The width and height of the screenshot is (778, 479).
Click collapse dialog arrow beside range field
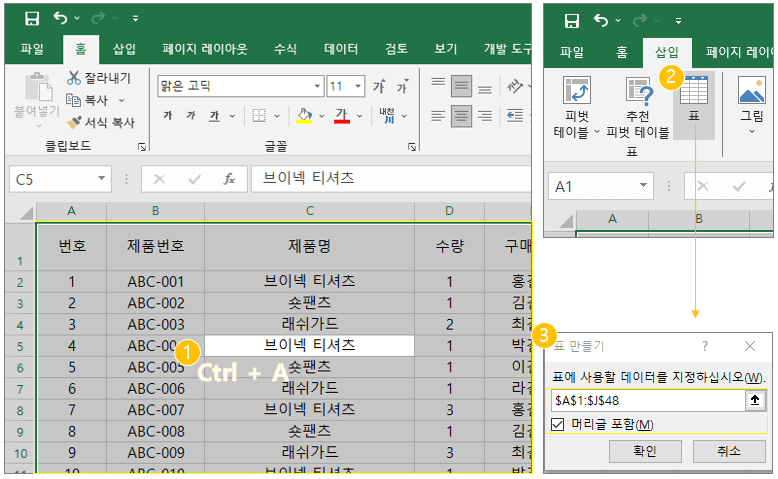[755, 400]
